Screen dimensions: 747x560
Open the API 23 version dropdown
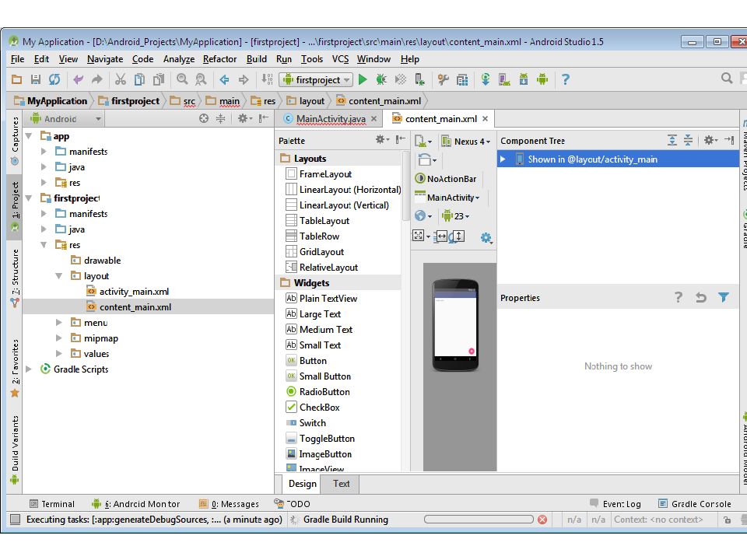pos(455,216)
